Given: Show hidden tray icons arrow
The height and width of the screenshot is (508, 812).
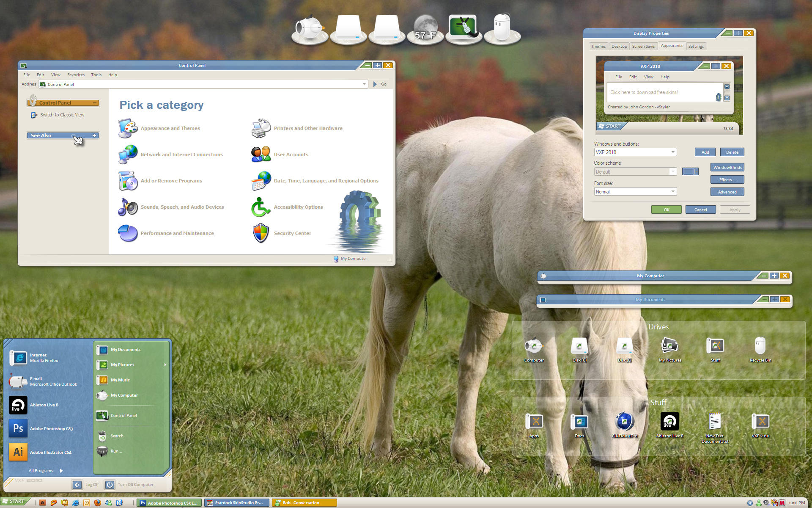Looking at the screenshot, I should click(x=750, y=503).
